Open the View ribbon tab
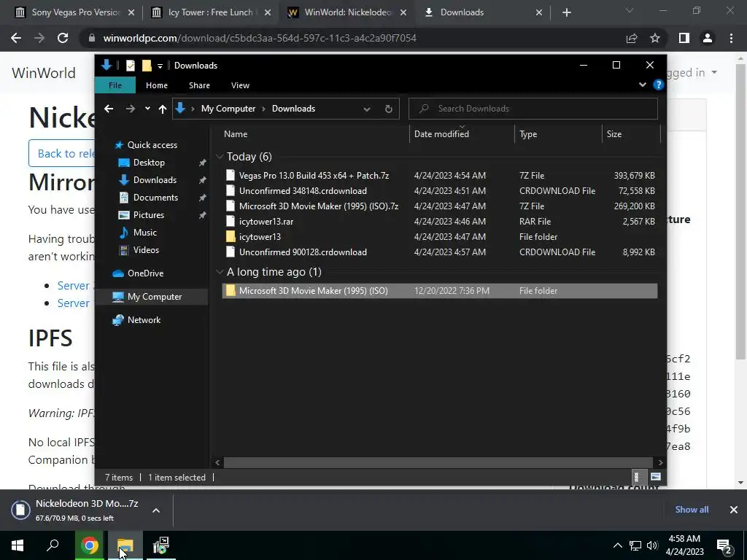 click(240, 85)
